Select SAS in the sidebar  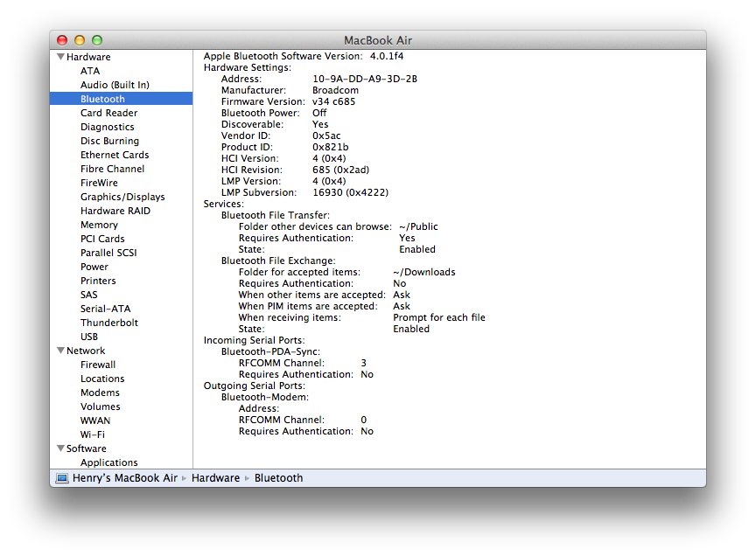[88, 295]
